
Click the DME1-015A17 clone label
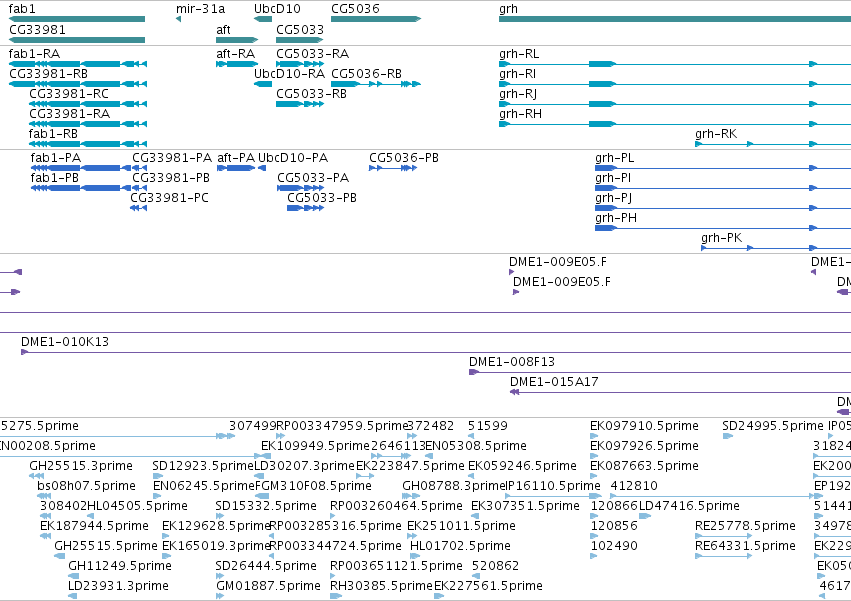coord(554,382)
